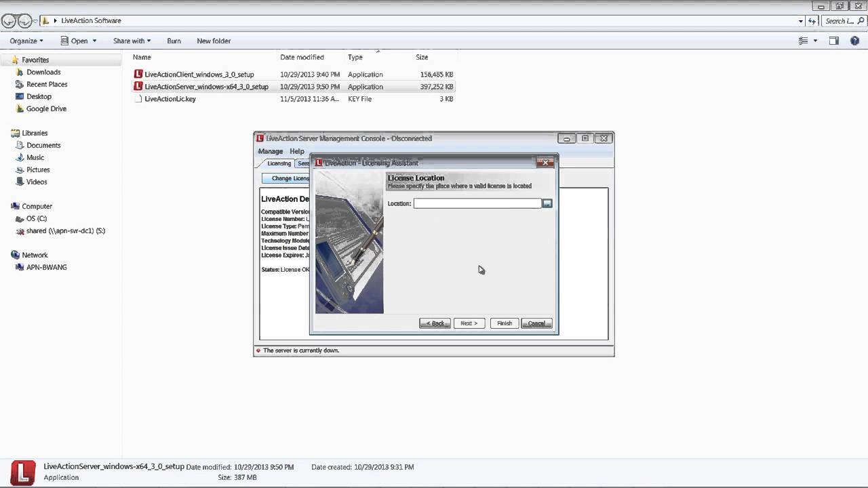Sort files by the Name column header
This screenshot has height=488, width=868.
click(x=142, y=57)
